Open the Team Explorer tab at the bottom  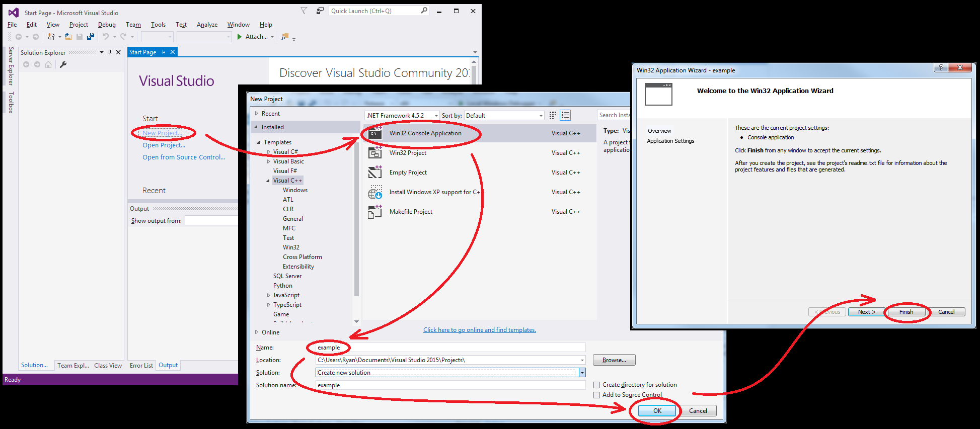[73, 366]
